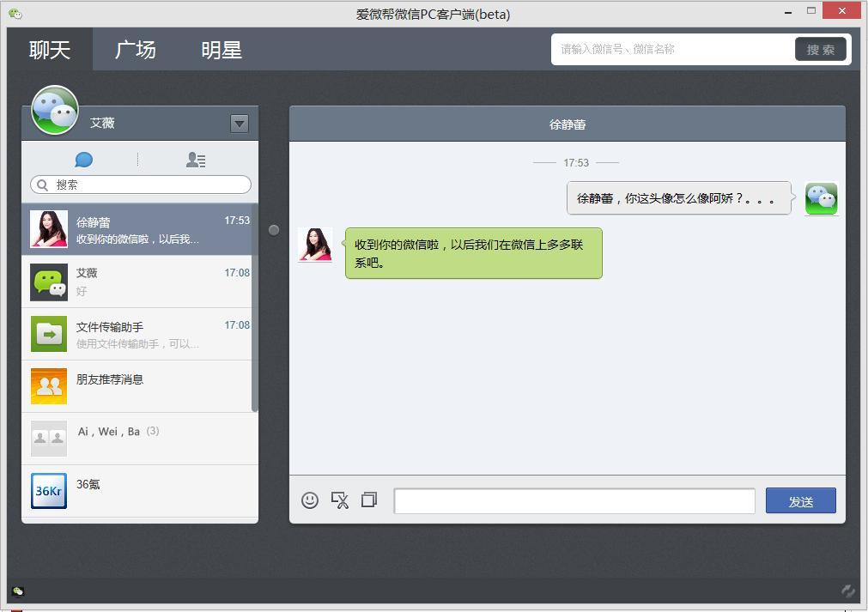Click the small WeChat icon in bottom status bar
This screenshot has width=868, height=612.
(18, 591)
